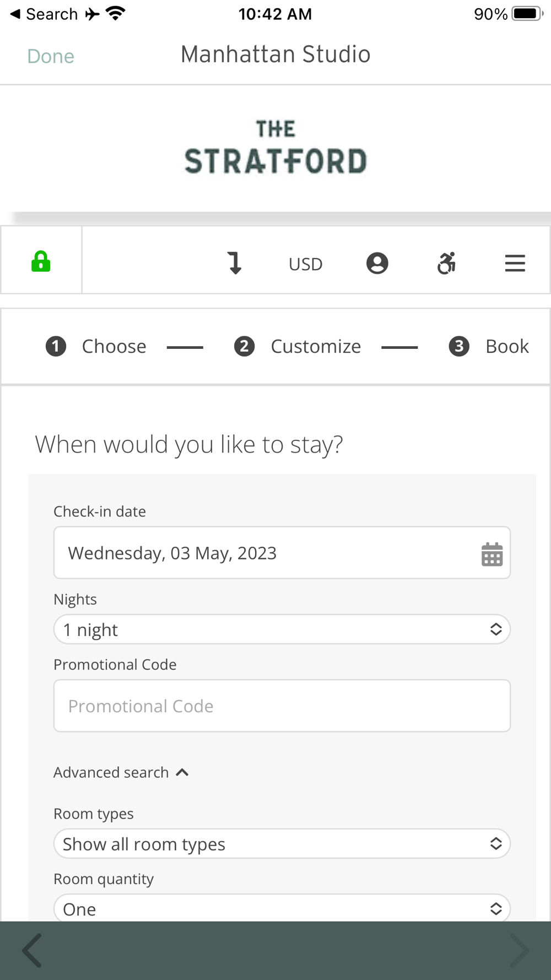Open the user account profile icon
Image resolution: width=551 pixels, height=980 pixels.
pos(377,263)
